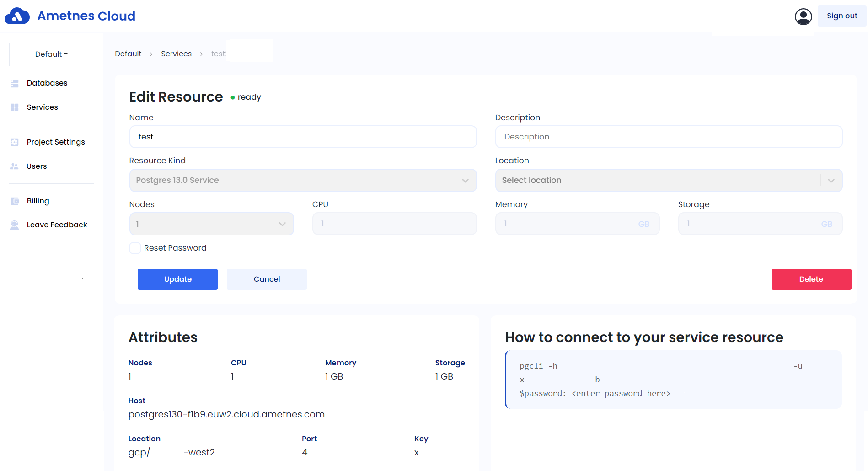Click the Cancel button
The height and width of the screenshot is (471, 868).
[267, 279]
